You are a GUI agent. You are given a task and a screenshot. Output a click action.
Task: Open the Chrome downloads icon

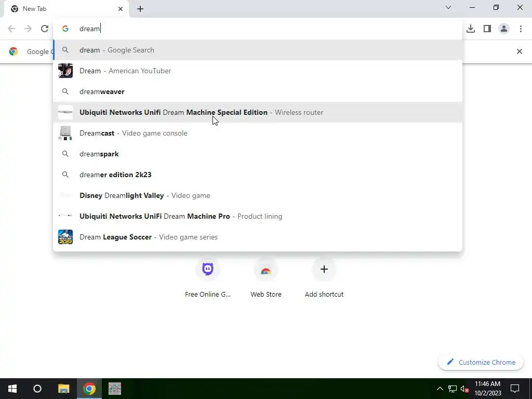pos(471,29)
